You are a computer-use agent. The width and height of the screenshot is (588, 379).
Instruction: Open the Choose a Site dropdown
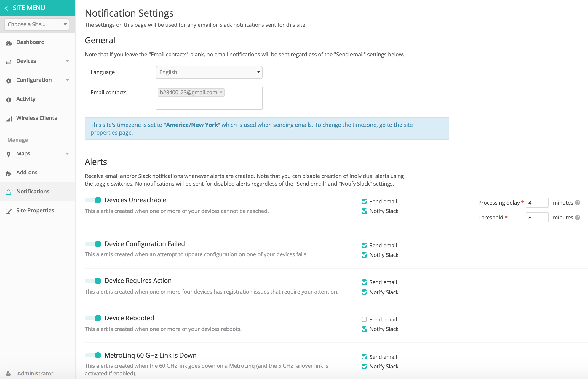tap(37, 24)
